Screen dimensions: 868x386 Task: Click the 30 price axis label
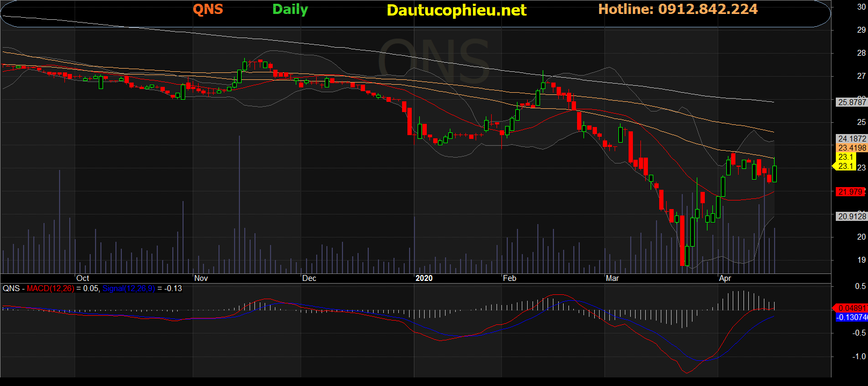[861, 7]
